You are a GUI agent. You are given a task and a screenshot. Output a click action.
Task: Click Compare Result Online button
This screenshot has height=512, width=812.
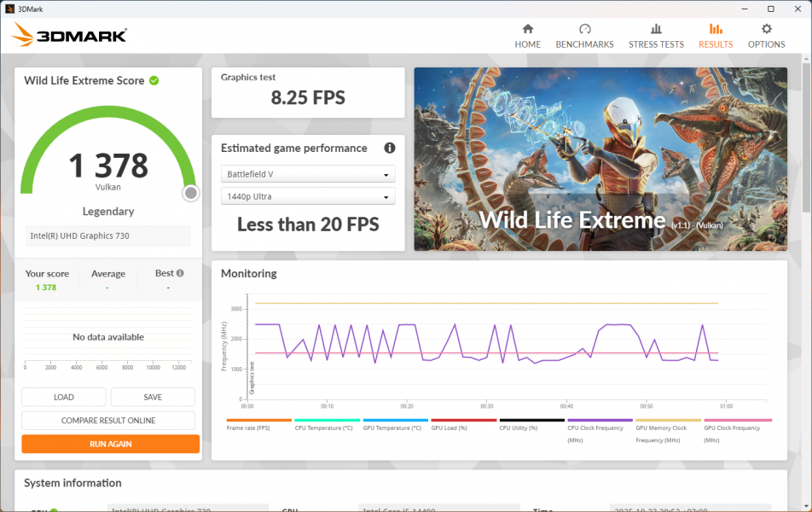[108, 421]
